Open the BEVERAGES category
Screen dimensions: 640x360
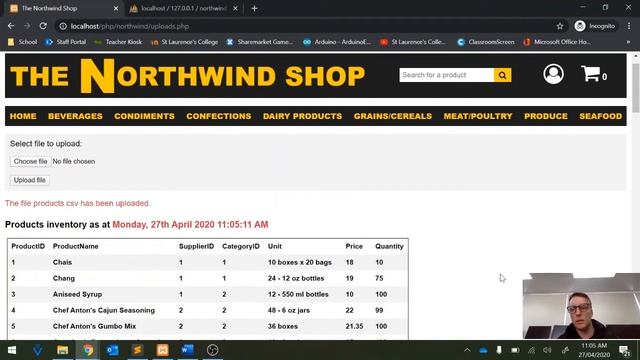click(x=76, y=116)
